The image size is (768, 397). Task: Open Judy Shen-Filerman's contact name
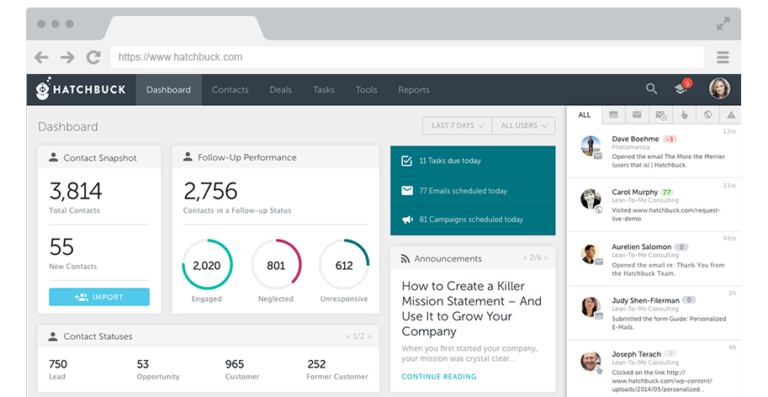646,300
